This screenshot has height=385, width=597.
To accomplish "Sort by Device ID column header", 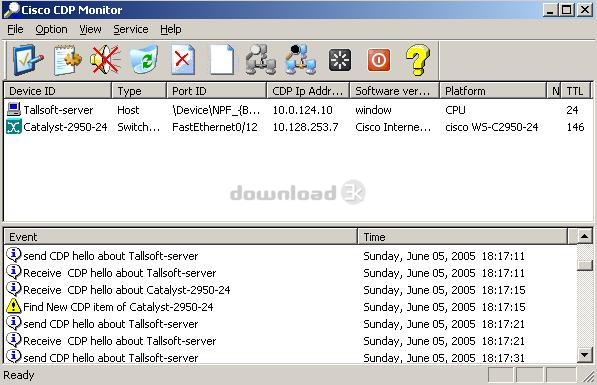I will pyautogui.click(x=57, y=91).
